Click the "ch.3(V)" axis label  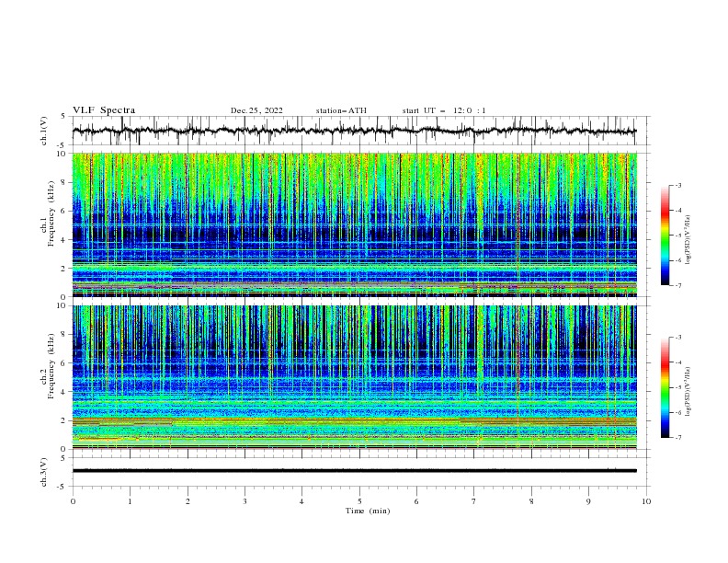point(44,472)
